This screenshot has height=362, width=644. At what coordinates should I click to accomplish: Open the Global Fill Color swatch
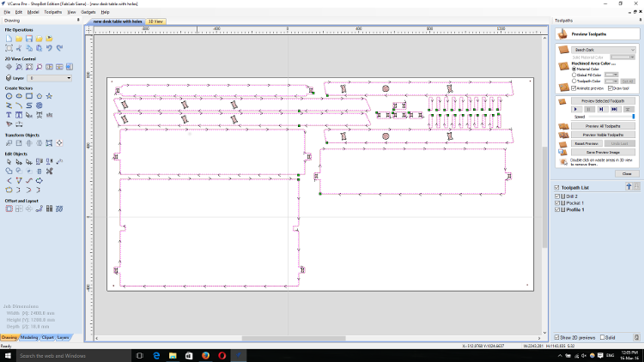tap(611, 75)
